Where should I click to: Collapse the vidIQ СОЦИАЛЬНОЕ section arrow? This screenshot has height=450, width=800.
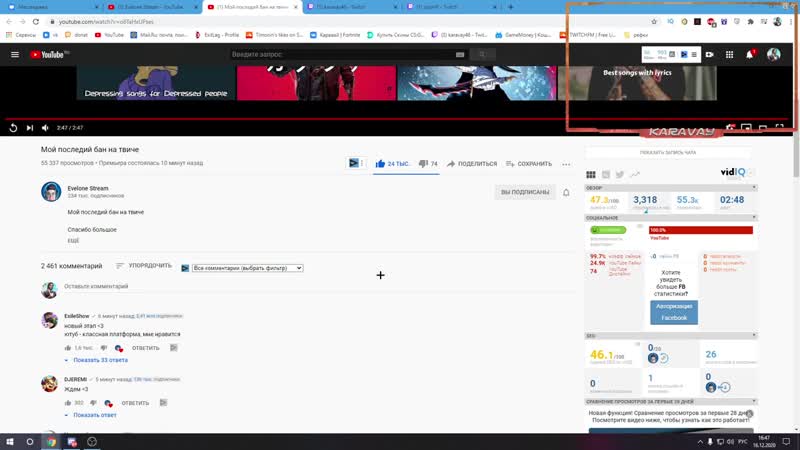tap(754, 217)
